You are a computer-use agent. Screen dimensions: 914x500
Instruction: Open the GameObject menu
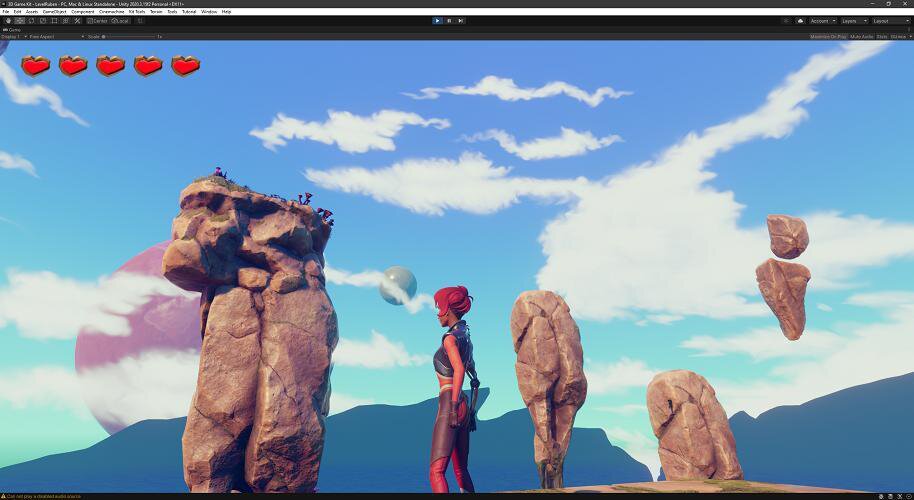pos(55,12)
